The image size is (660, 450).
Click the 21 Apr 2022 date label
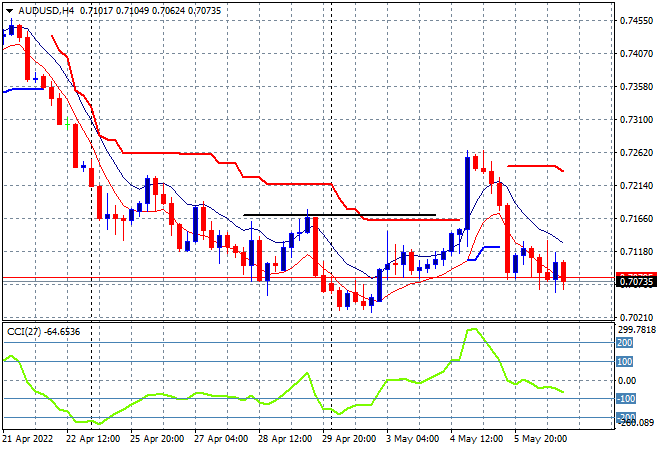(x=28, y=439)
